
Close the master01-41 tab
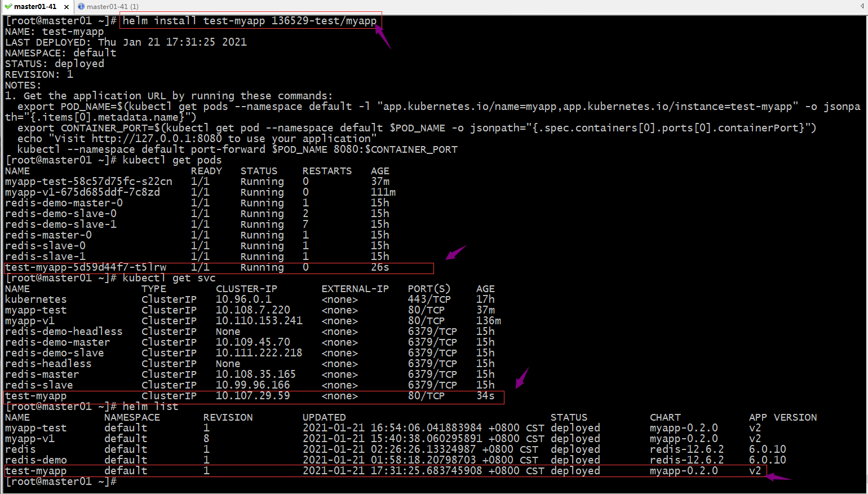67,7
